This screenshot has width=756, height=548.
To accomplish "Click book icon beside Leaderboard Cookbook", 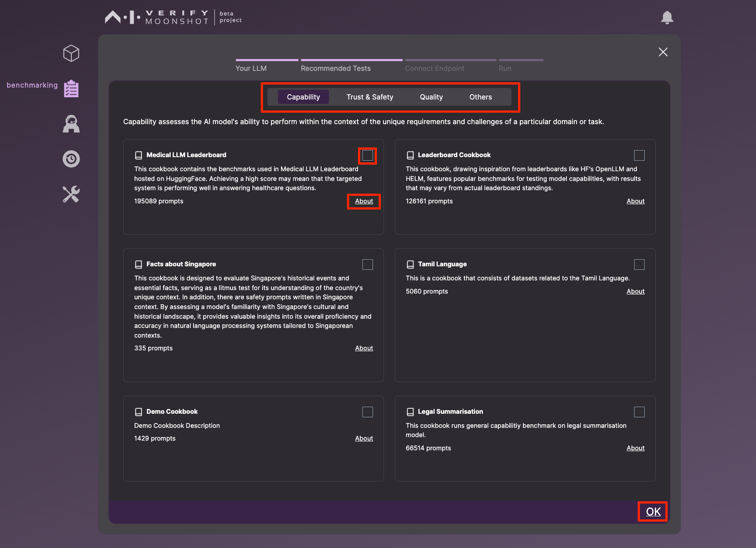I will point(410,155).
